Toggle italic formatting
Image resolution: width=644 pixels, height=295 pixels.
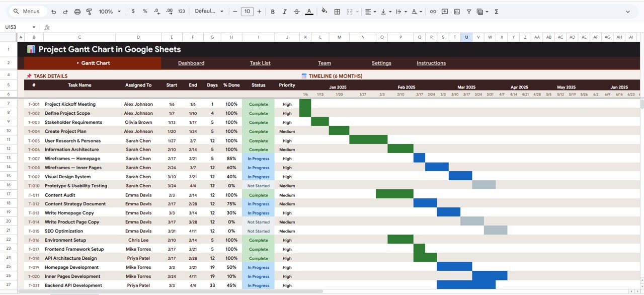(284, 11)
